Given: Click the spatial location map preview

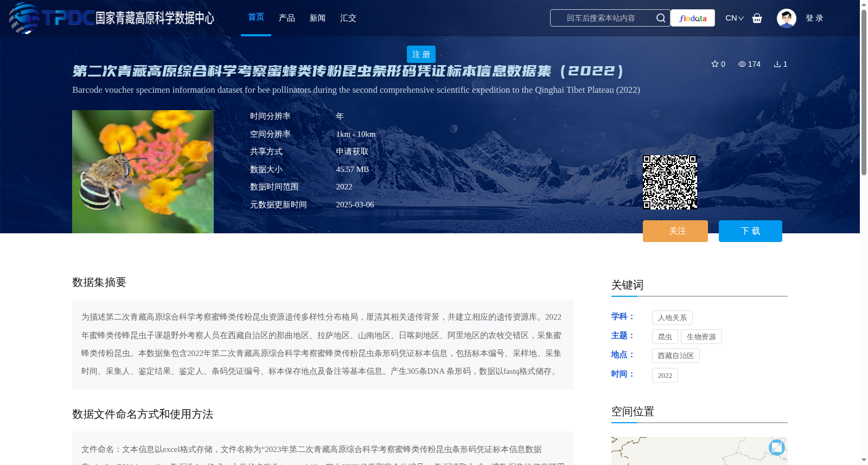Looking at the screenshot, I should pyautogui.click(x=699, y=451).
